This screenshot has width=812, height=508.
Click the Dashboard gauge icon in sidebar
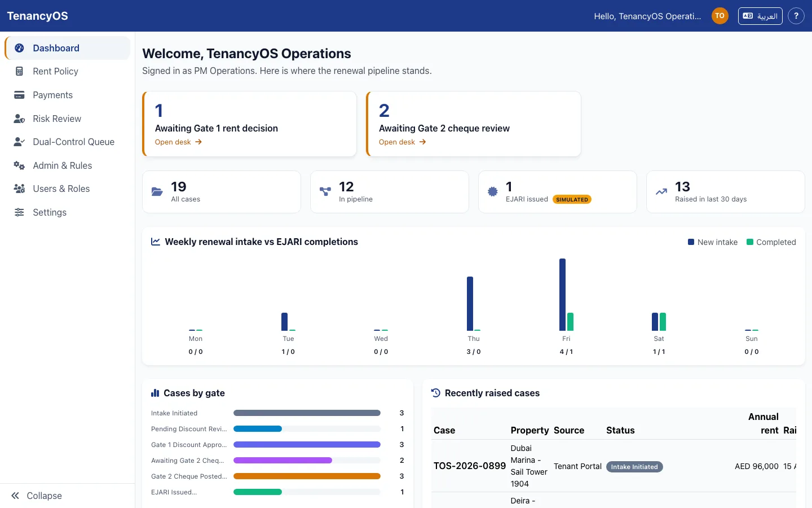pyautogui.click(x=19, y=48)
